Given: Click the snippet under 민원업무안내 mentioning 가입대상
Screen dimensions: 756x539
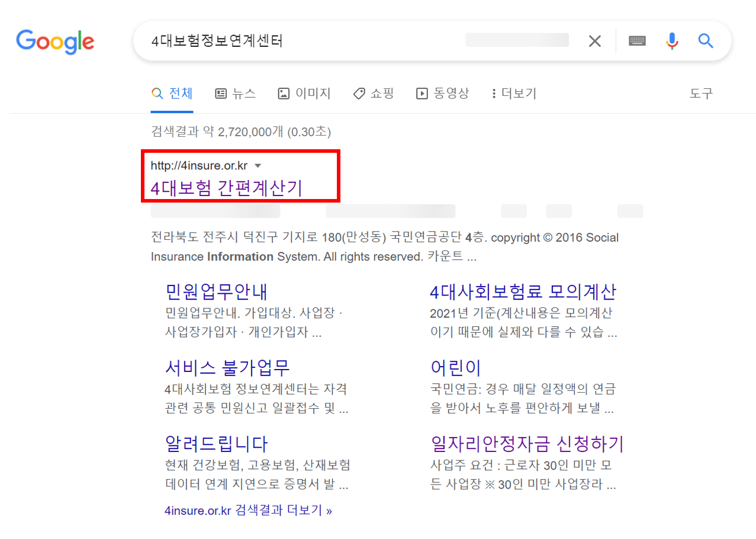Looking at the screenshot, I should point(254,323).
